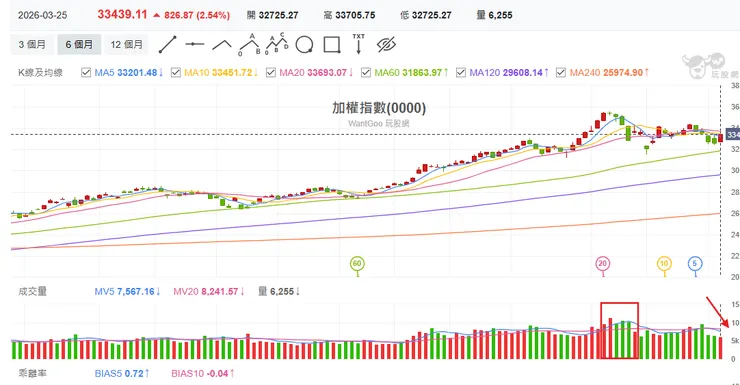Uncheck the MA60 moving average checkbox

(366, 73)
